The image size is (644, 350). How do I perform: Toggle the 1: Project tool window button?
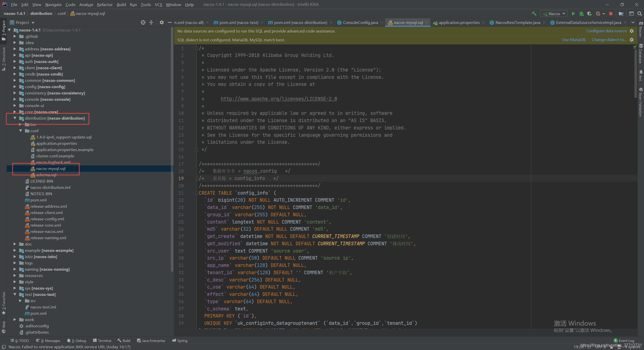(4, 30)
